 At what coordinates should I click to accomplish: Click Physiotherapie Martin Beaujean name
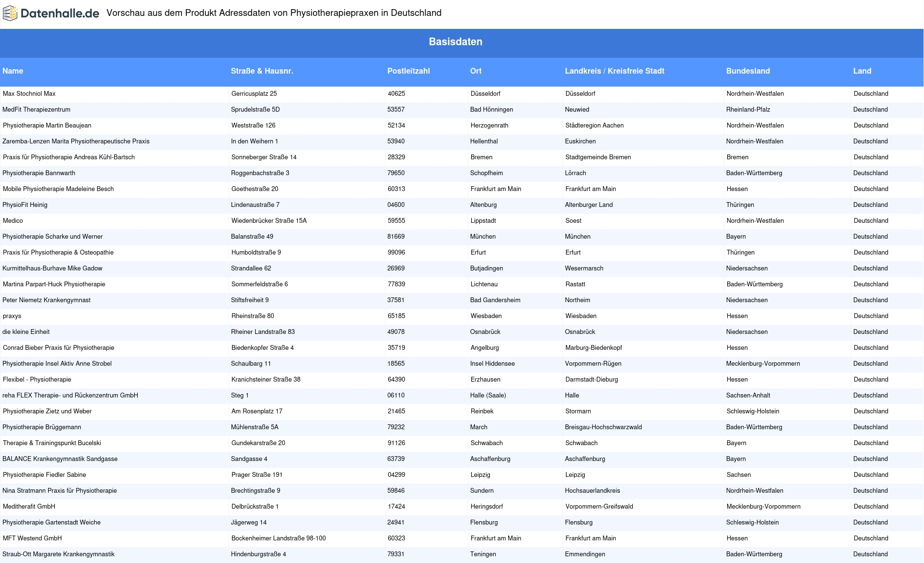click(47, 126)
